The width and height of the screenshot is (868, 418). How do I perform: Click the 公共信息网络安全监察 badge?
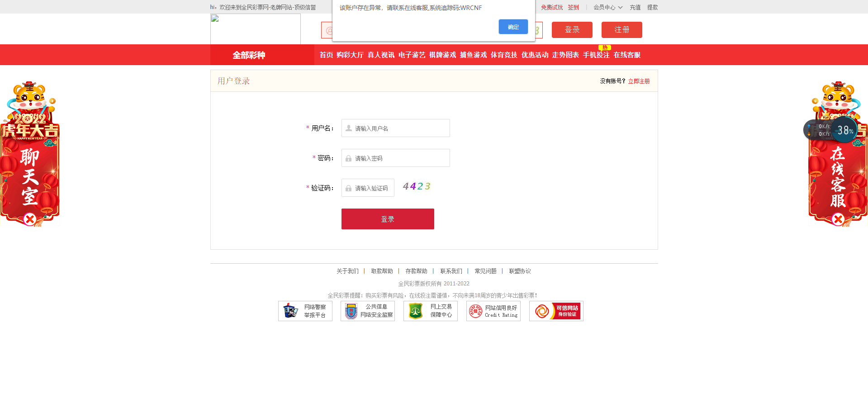point(368,311)
